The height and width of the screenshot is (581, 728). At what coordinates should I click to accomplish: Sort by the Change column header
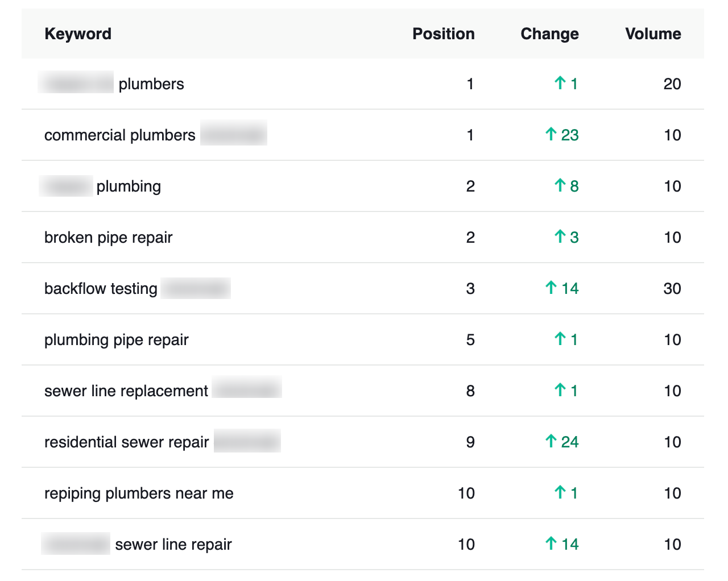click(549, 34)
